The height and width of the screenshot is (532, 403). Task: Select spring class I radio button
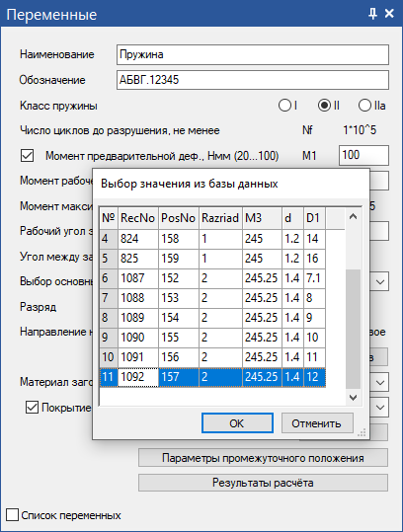click(284, 106)
